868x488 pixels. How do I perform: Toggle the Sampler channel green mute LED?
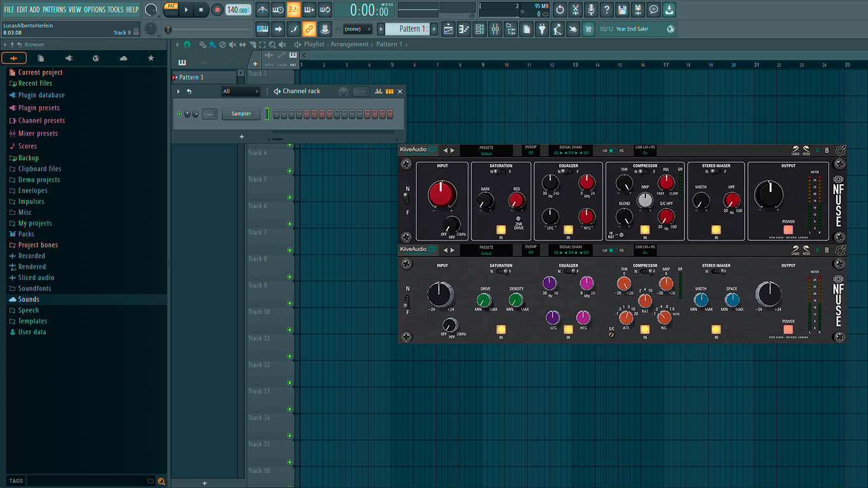tap(179, 114)
